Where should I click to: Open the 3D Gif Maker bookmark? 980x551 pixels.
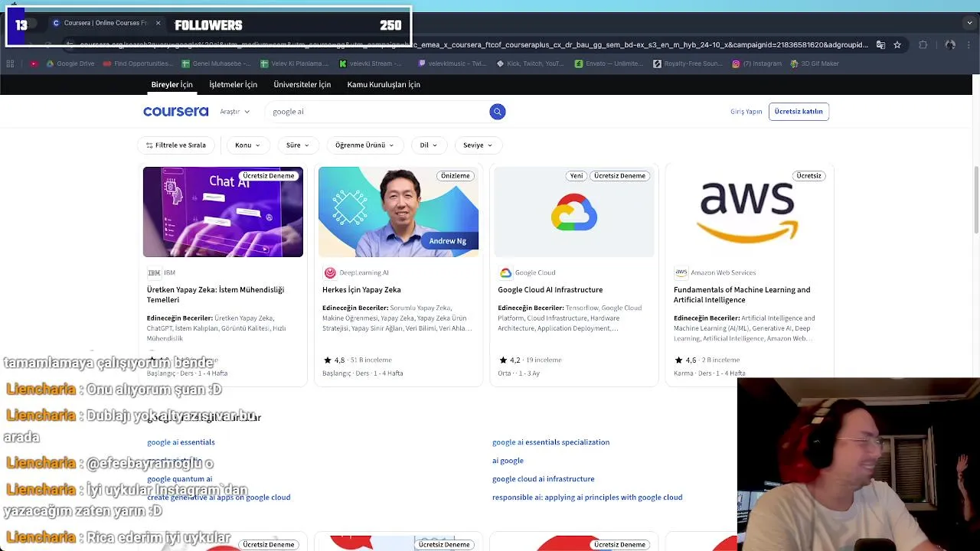815,64
